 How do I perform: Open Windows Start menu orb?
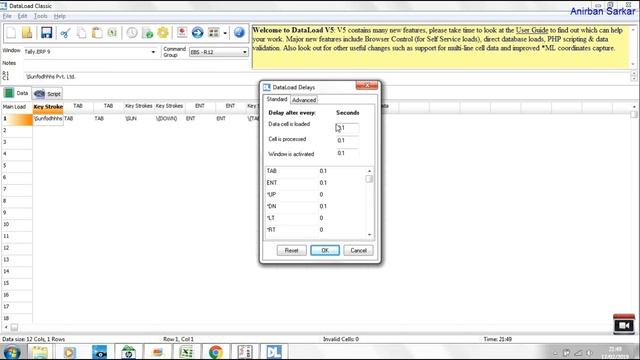(x=11, y=352)
